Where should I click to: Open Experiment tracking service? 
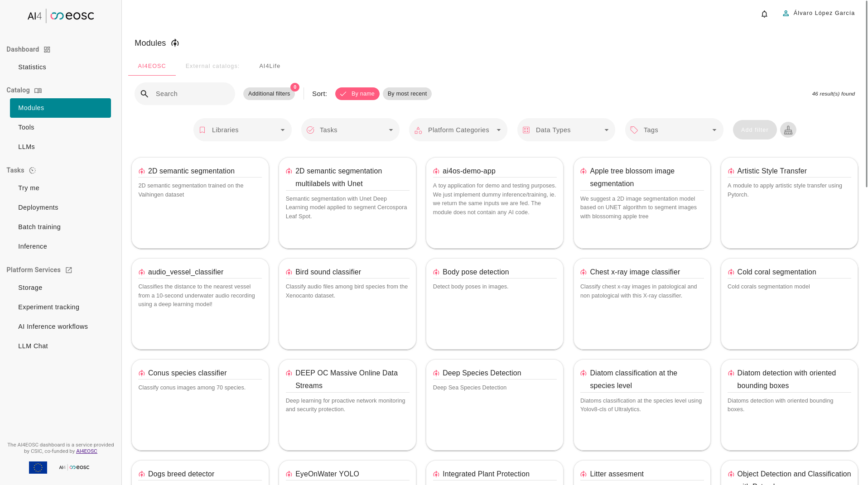(60, 307)
